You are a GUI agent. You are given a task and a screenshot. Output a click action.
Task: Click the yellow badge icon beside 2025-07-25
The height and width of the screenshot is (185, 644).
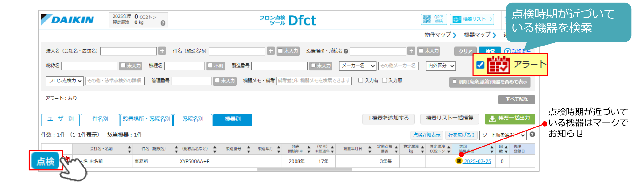click(x=459, y=161)
